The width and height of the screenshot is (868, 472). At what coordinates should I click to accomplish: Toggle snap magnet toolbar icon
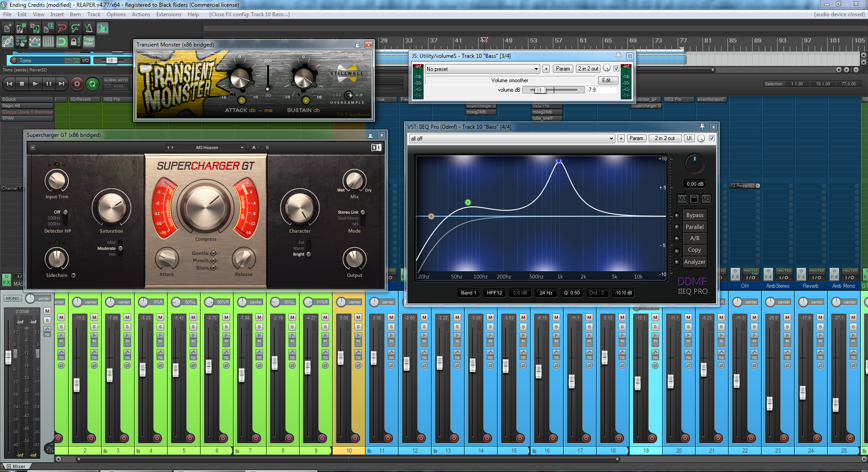click(x=62, y=42)
